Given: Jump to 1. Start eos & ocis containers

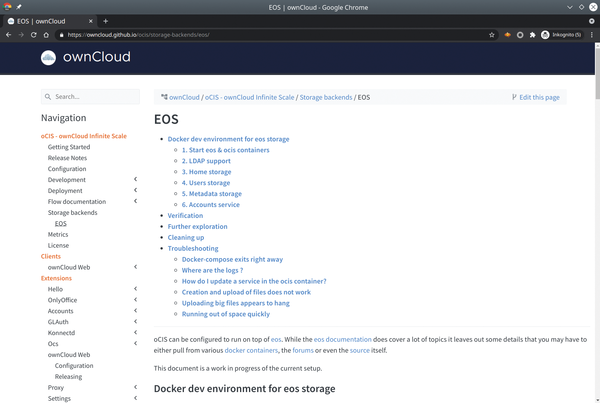Looking at the screenshot, I should [x=225, y=150].
